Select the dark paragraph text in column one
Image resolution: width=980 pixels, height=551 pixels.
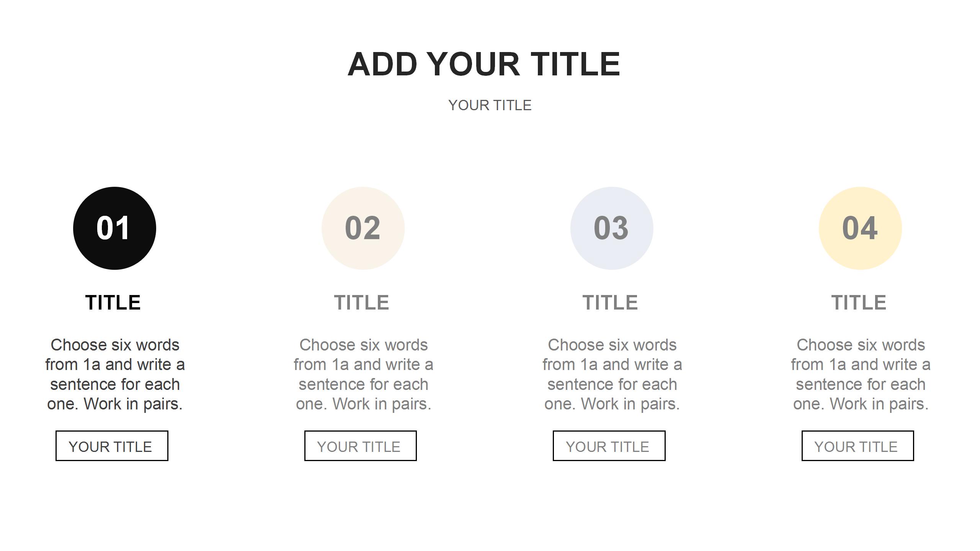[115, 374]
